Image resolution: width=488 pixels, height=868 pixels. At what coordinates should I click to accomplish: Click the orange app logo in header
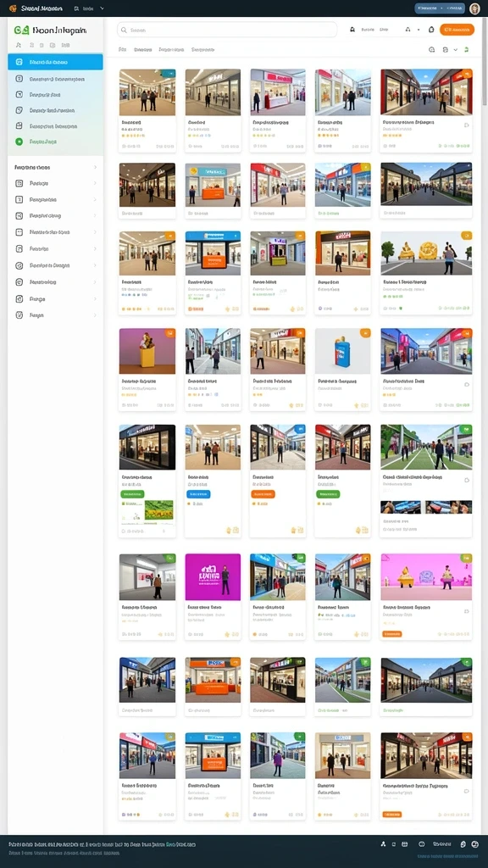click(x=13, y=8)
